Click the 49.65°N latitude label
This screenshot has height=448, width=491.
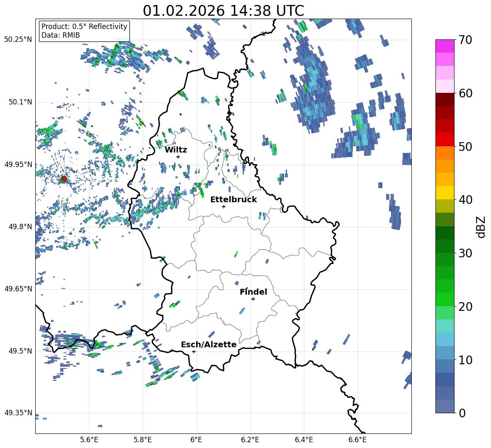pyautogui.click(x=18, y=288)
